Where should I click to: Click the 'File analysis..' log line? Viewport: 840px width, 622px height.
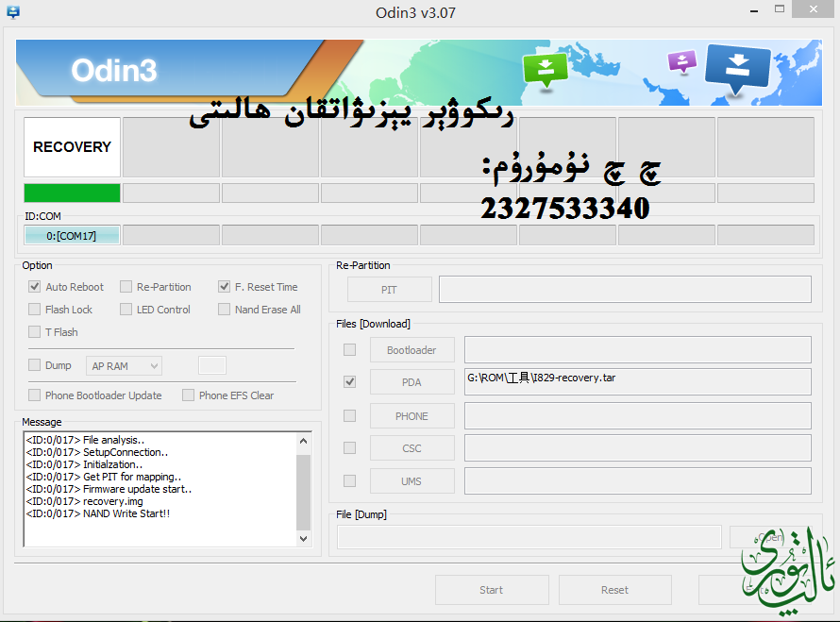(85, 440)
